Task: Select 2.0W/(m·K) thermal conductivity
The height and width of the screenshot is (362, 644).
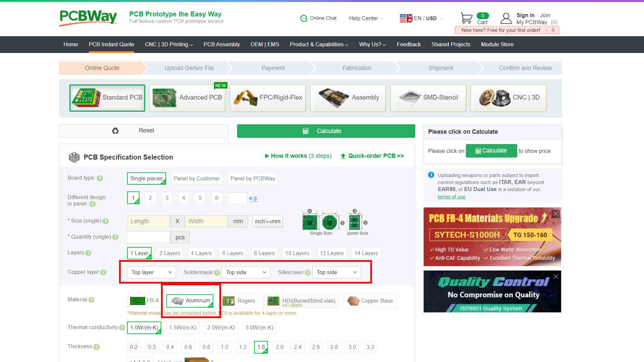Action: [x=221, y=327]
